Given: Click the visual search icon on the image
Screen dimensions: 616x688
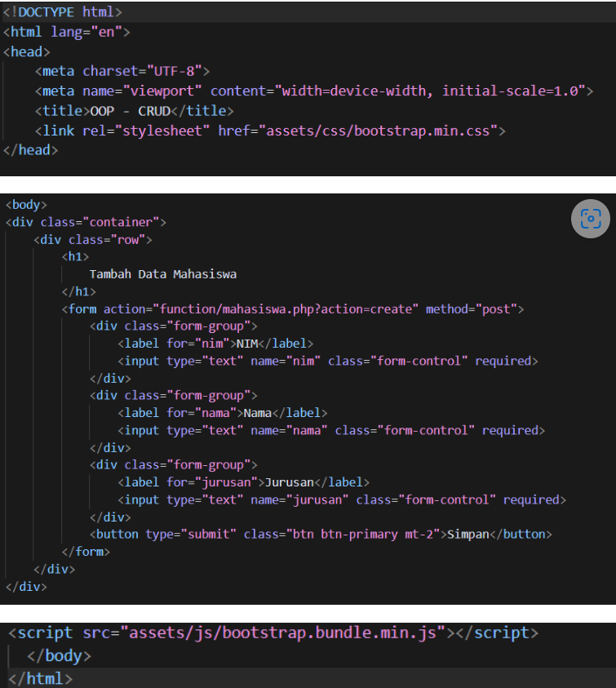Looking at the screenshot, I should click(591, 218).
